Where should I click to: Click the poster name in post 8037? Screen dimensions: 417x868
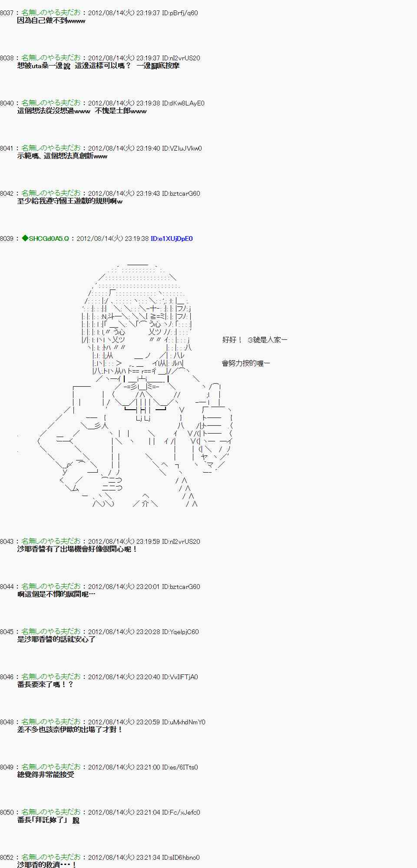tap(51, 13)
